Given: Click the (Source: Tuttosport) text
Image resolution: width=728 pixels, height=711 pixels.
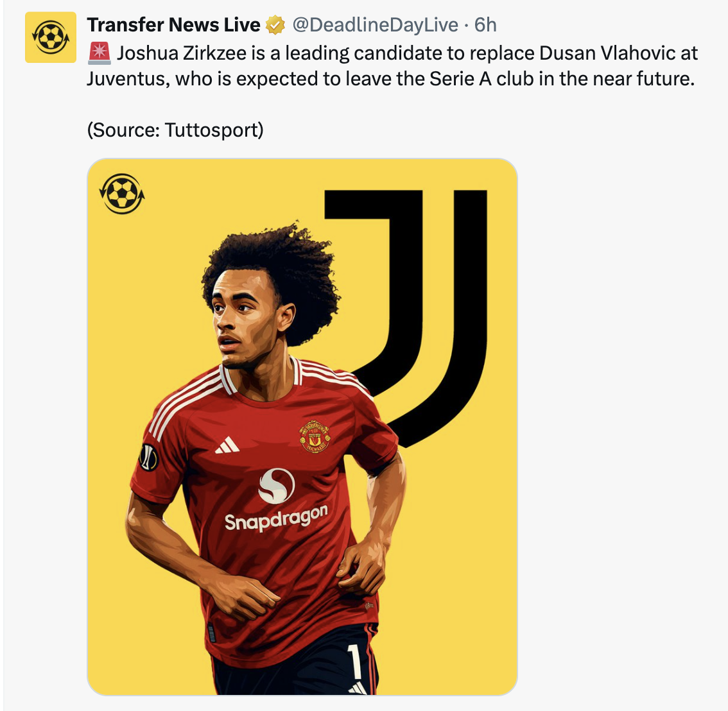Looking at the screenshot, I should point(175,130).
